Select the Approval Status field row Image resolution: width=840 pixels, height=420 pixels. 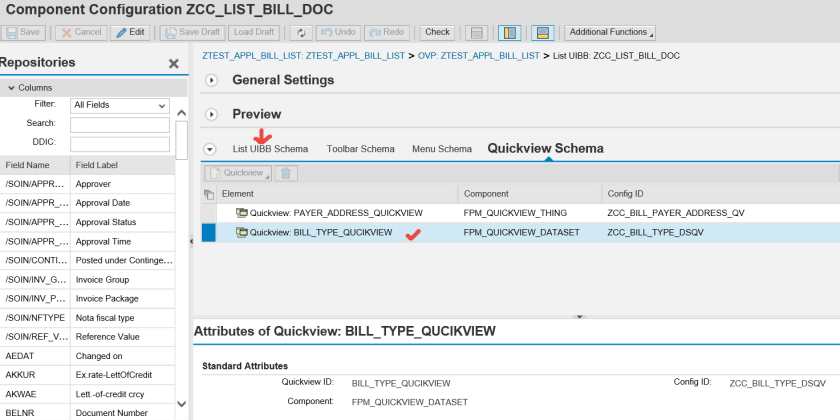(x=87, y=222)
